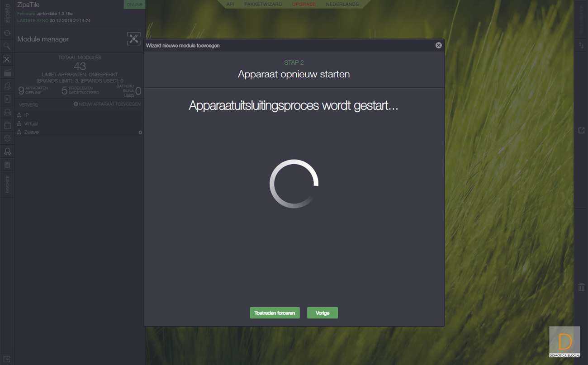Click the Module manager panel title
The height and width of the screenshot is (365, 588).
(x=43, y=39)
